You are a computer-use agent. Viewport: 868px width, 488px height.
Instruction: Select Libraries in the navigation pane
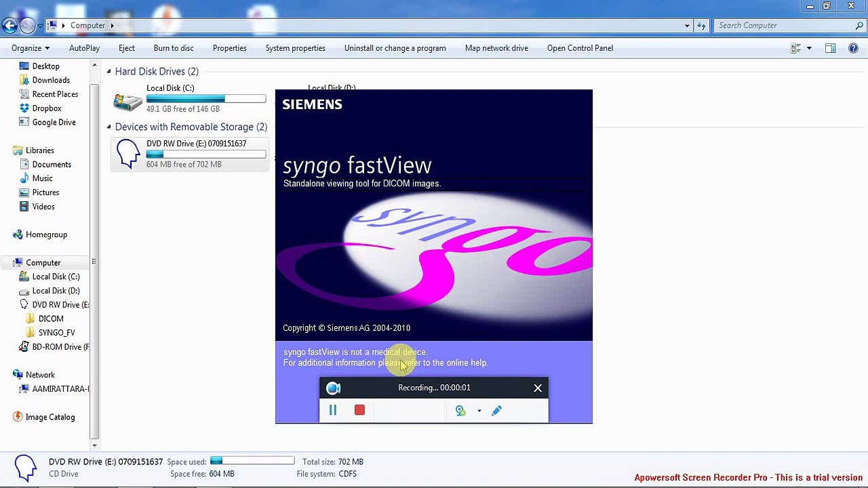pos(39,150)
